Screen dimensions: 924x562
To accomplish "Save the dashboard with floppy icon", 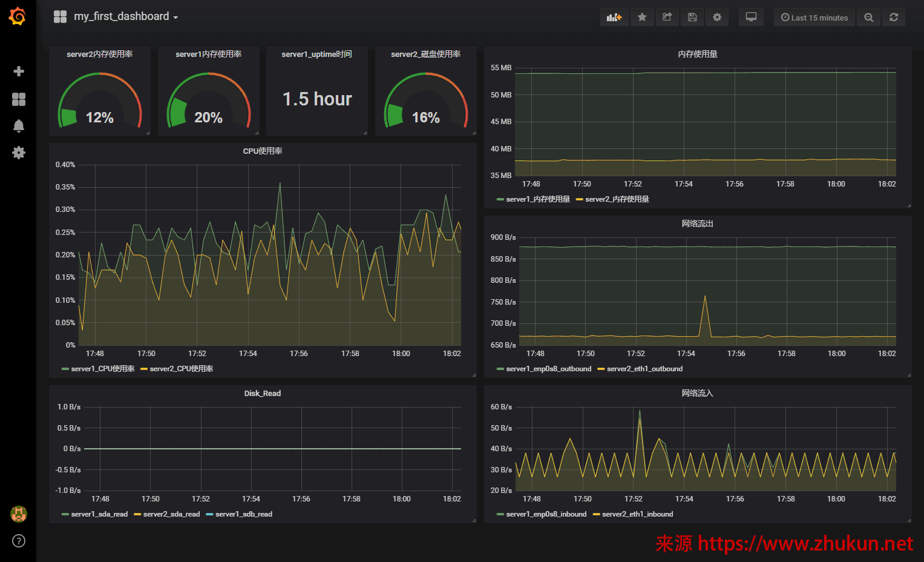I will click(692, 18).
